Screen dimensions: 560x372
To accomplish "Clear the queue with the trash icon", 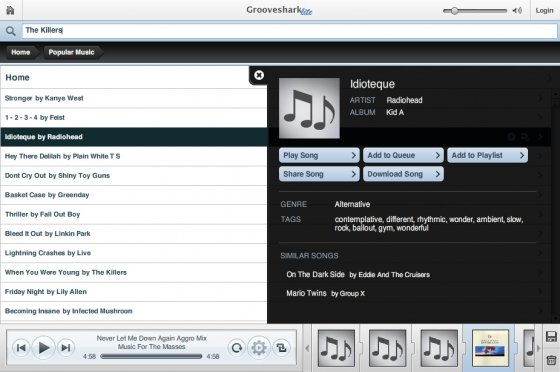I will (x=551, y=360).
